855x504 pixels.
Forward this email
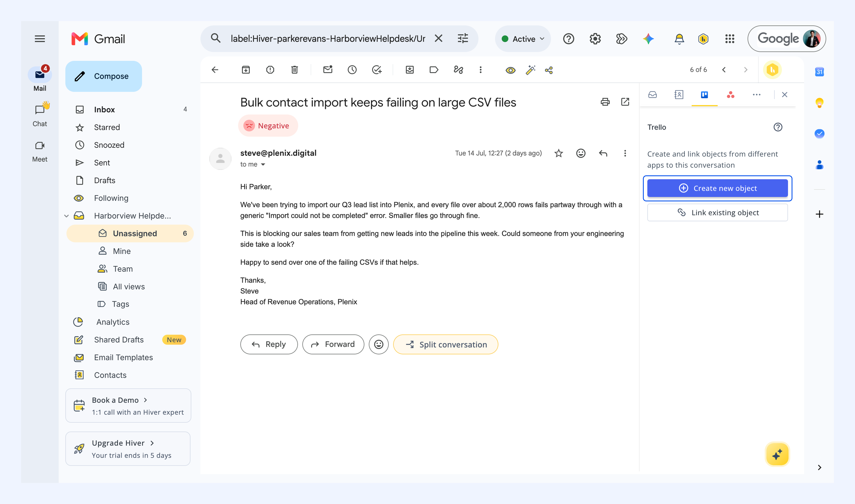coord(333,344)
